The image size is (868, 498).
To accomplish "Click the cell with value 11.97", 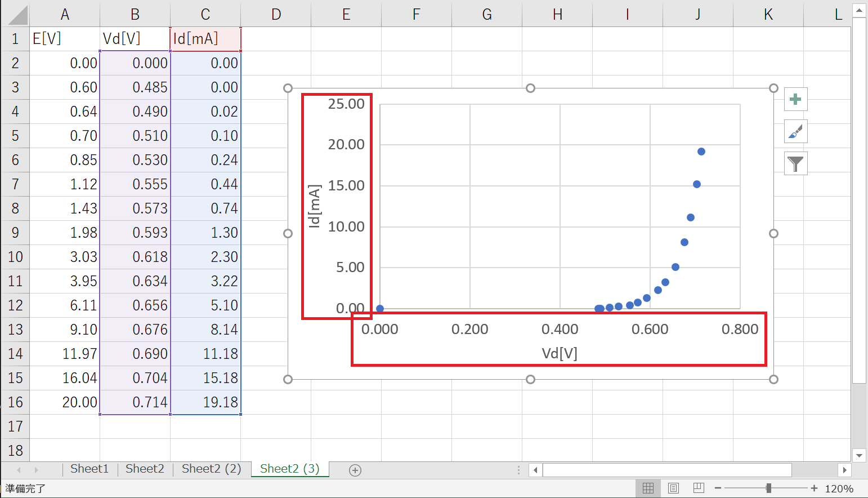I will 65,354.
